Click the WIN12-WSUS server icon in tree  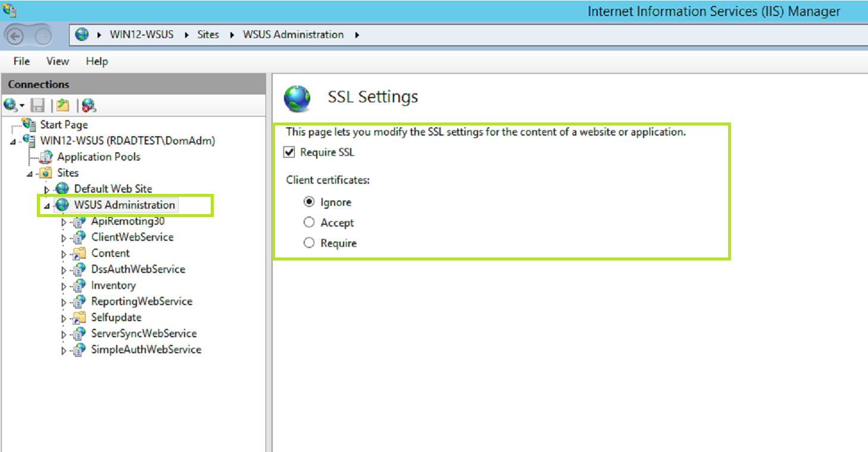tap(29, 140)
